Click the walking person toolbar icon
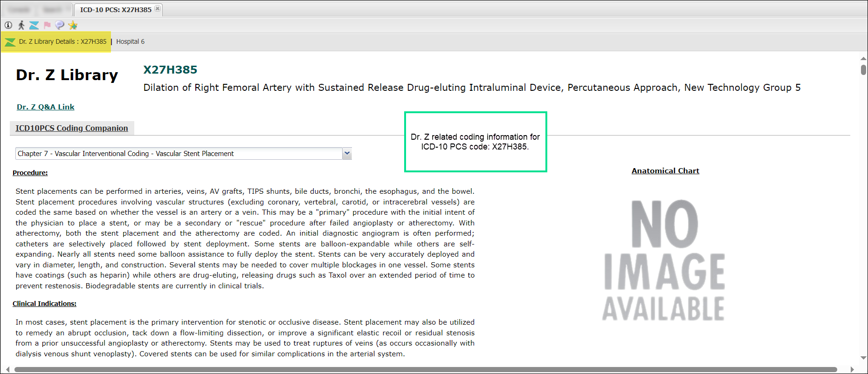868x374 pixels. point(21,25)
